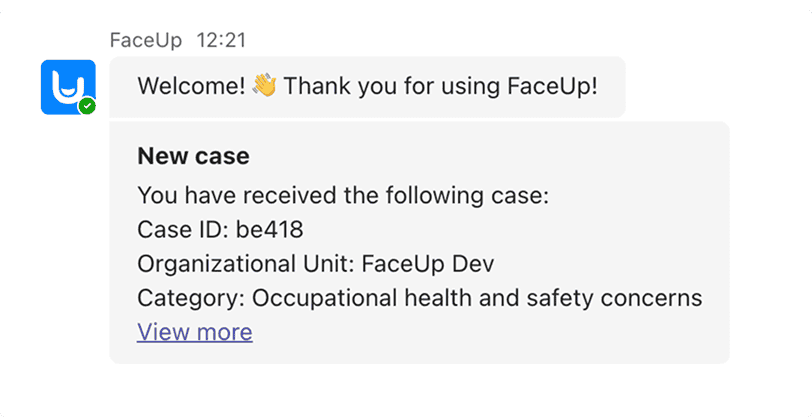Click "You have received the following case" line
This screenshot has width=812, height=417.
[343, 195]
